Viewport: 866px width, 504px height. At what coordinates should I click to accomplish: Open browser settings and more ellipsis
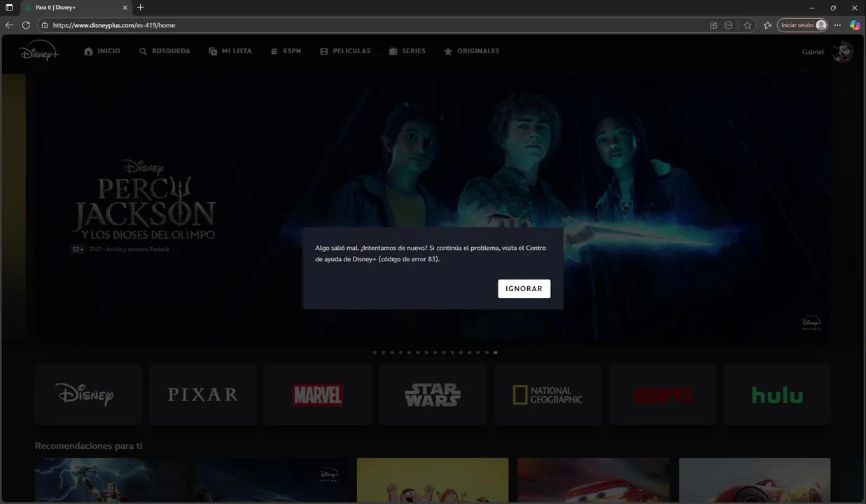point(837,25)
